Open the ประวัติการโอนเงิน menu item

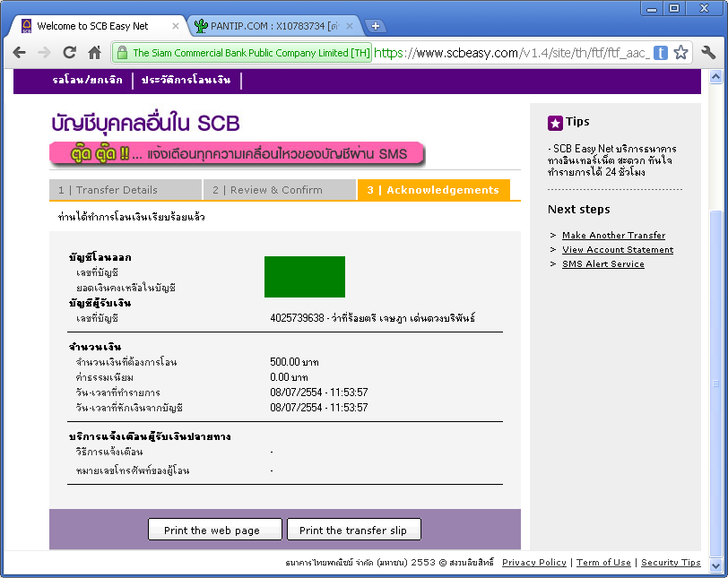pos(186,80)
